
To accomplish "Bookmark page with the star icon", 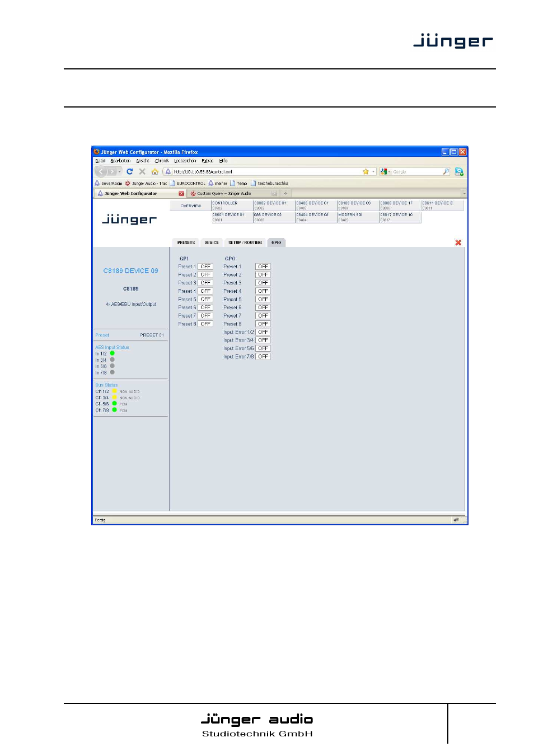I will point(366,172).
